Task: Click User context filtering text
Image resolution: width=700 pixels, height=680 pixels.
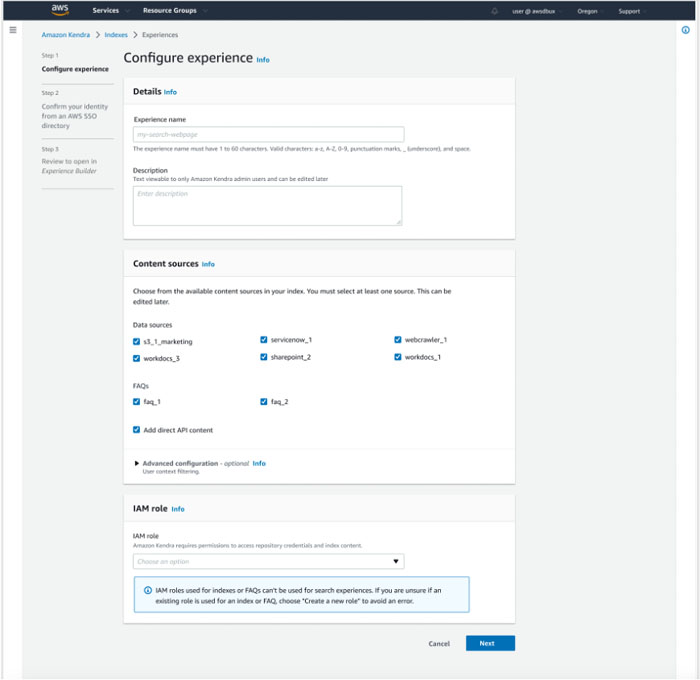Action: tap(171, 471)
